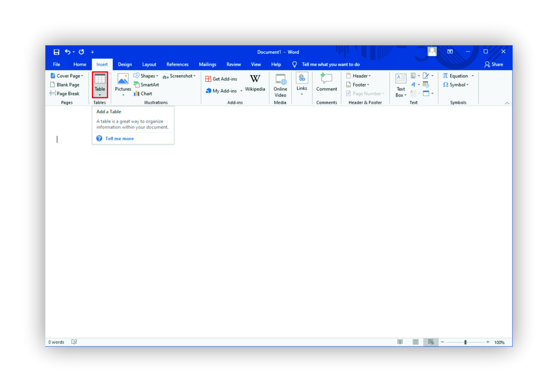Open the Wikipedia add-in

pos(255,83)
